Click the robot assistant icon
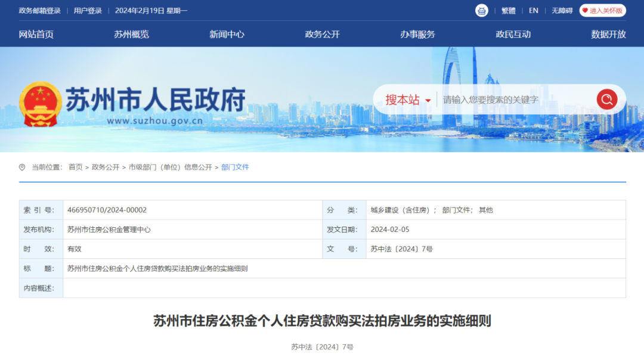The width and height of the screenshot is (644, 362). (x=481, y=11)
